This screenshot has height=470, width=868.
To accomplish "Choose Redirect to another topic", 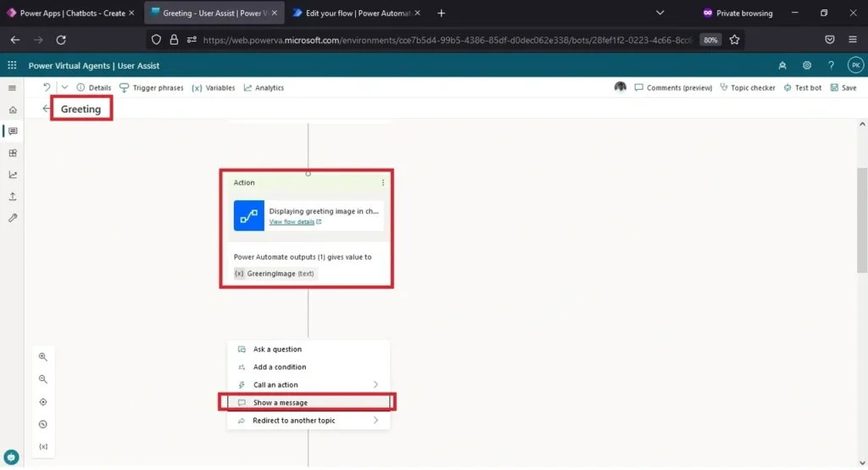I will click(x=309, y=420).
